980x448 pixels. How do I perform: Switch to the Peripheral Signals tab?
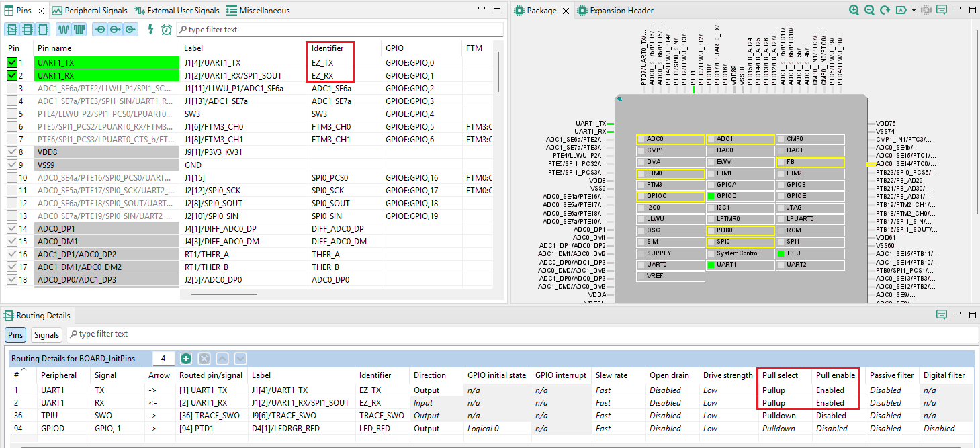[x=90, y=11]
